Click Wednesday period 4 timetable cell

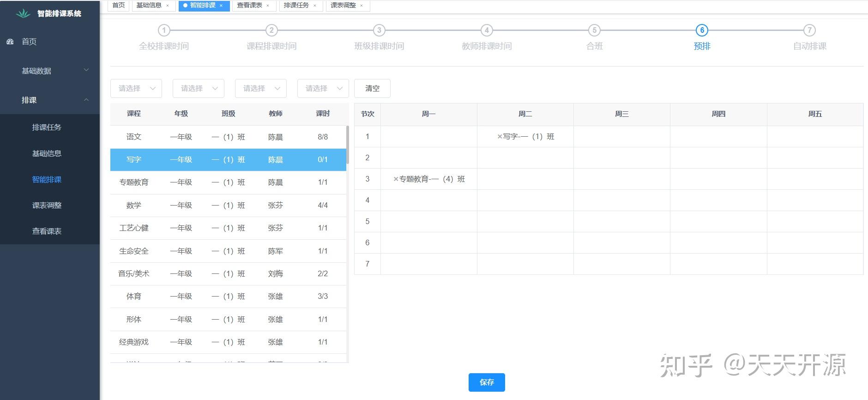(x=622, y=200)
